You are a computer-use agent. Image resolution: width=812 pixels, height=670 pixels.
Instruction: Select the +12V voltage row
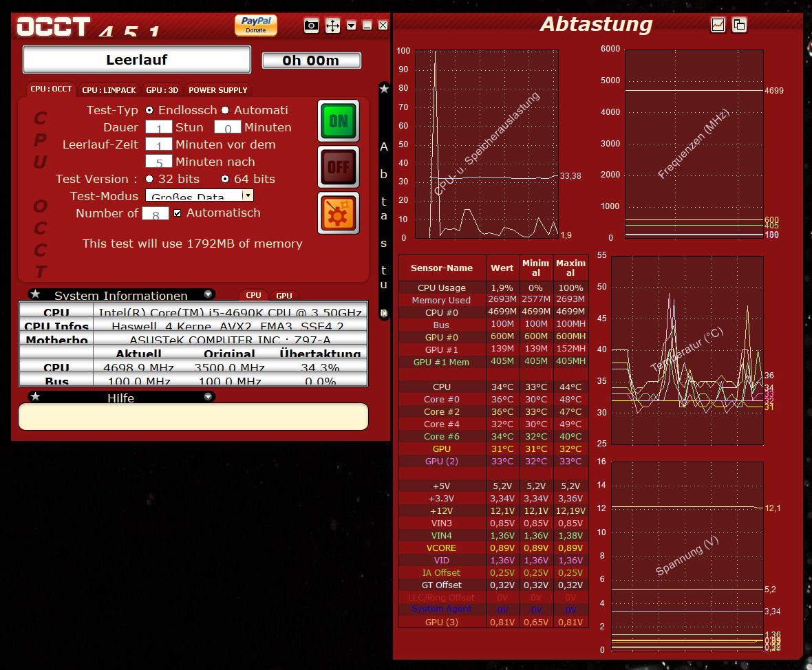pos(493,510)
